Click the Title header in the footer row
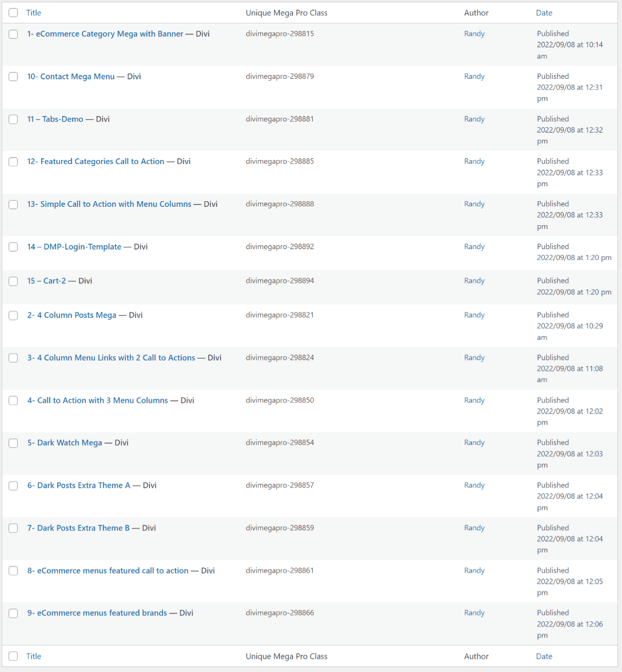 (33, 656)
